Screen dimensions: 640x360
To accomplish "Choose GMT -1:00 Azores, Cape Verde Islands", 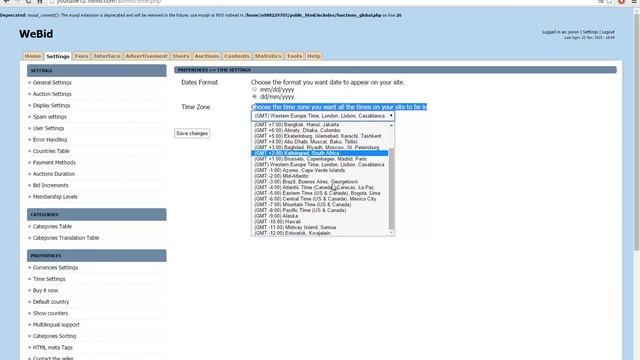I will point(320,170).
